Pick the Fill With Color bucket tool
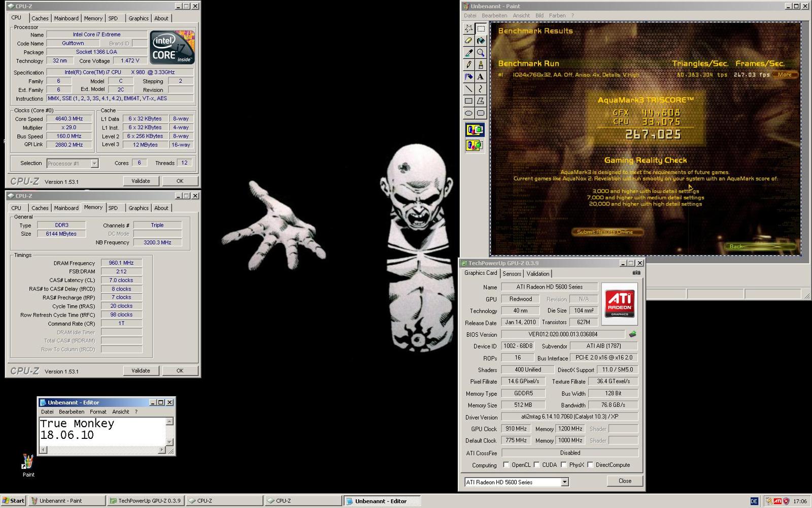The height and width of the screenshot is (508, 812). click(x=481, y=41)
